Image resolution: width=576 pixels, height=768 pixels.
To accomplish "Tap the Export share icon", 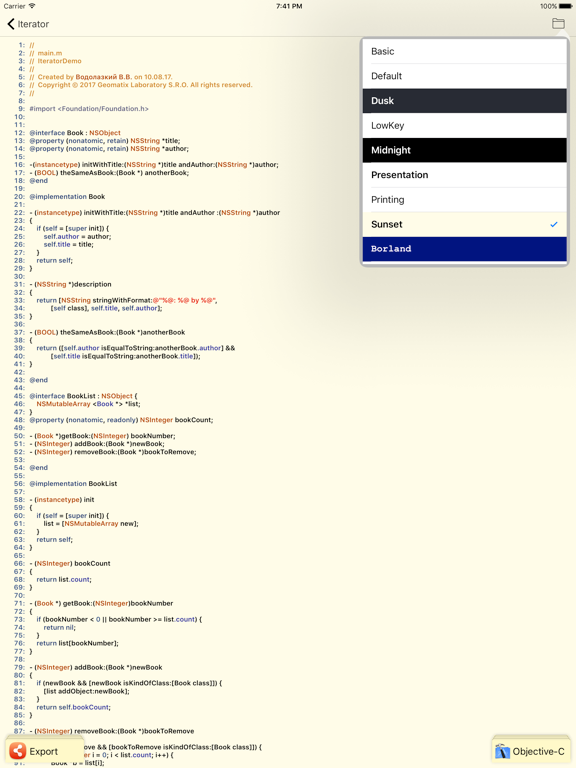I will point(18,751).
